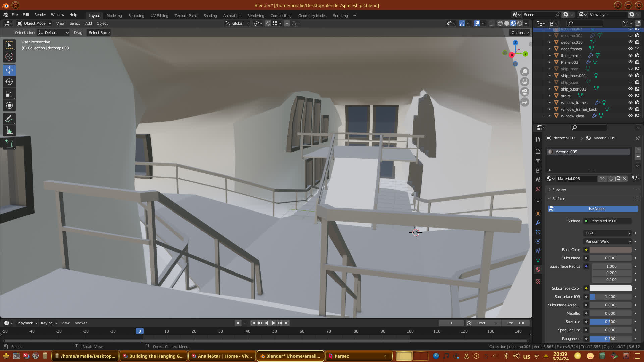
Task: Switch to rendered viewport shading mode
Action: [520, 23]
